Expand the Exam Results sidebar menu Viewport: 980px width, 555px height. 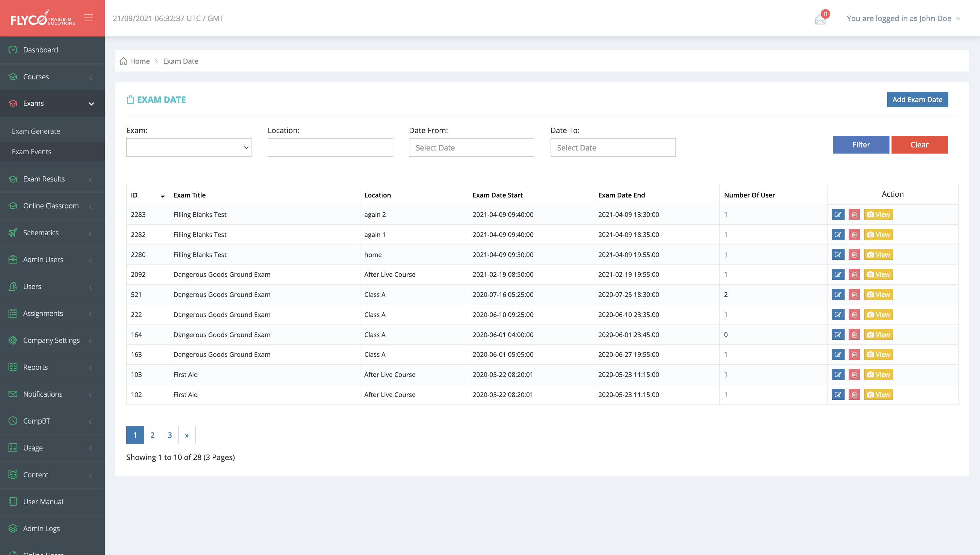tap(52, 179)
